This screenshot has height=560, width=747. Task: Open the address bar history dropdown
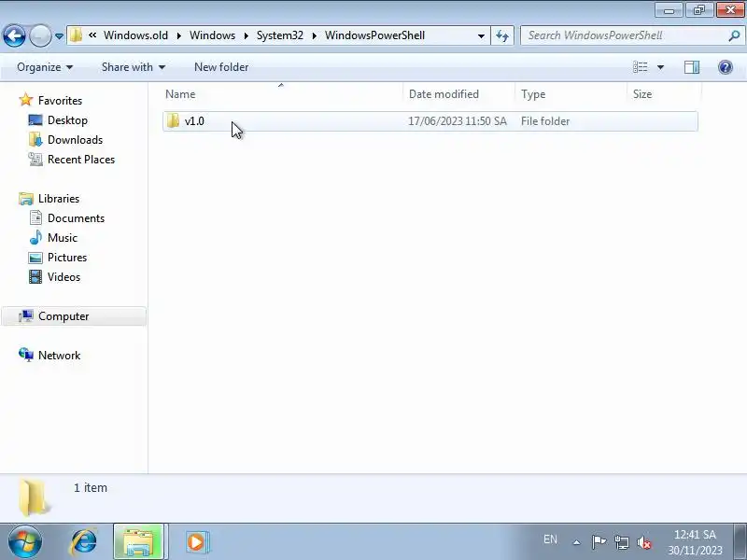pos(481,35)
